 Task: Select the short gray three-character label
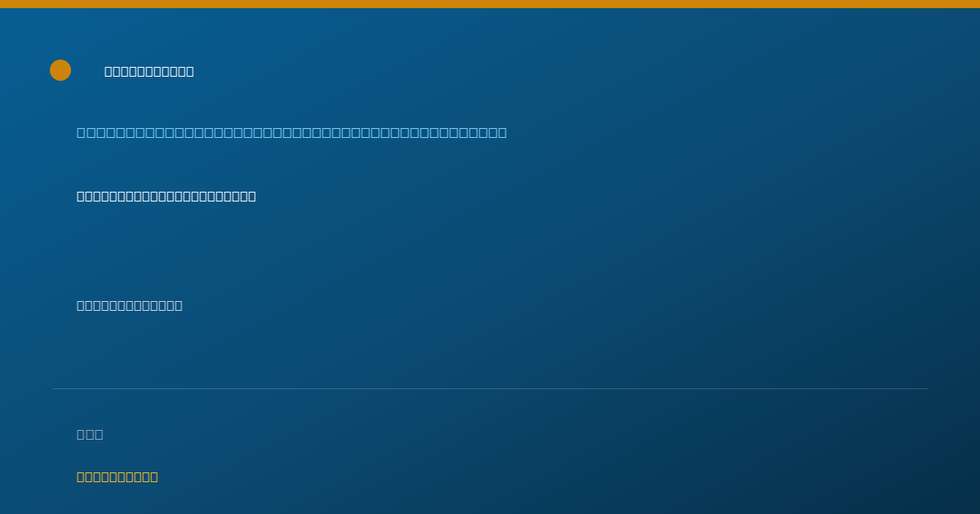[90, 434]
